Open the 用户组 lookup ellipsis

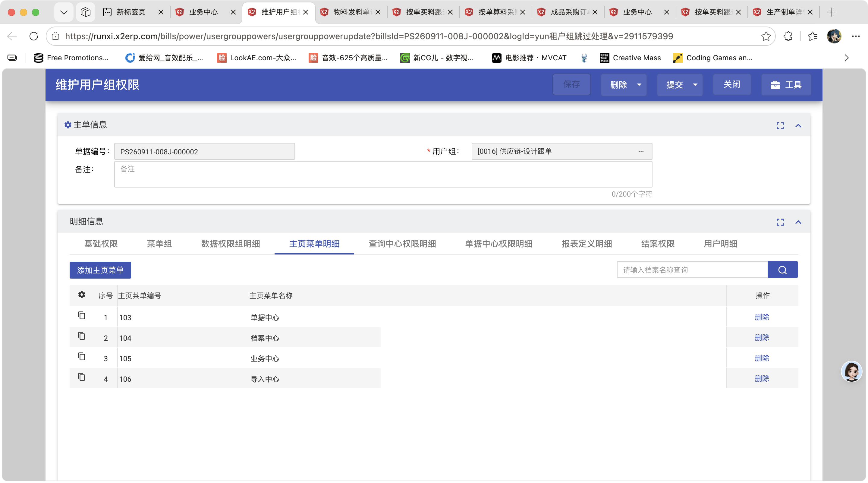point(641,151)
